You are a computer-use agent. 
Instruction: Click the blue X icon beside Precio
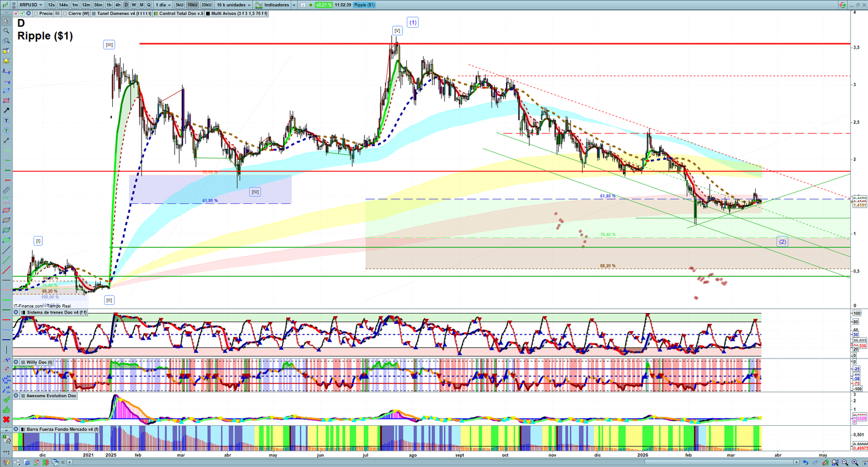tap(28, 14)
